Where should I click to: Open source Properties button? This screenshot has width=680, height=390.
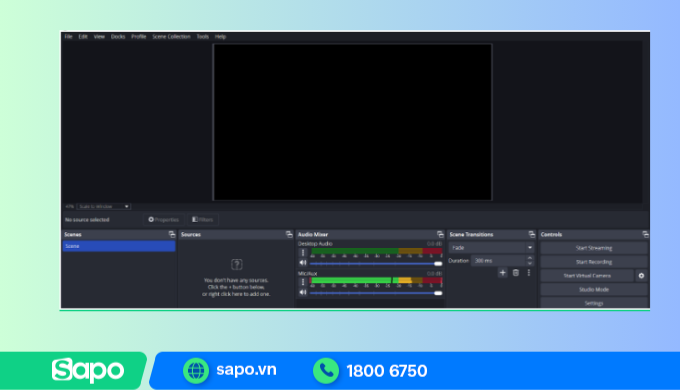click(x=163, y=220)
